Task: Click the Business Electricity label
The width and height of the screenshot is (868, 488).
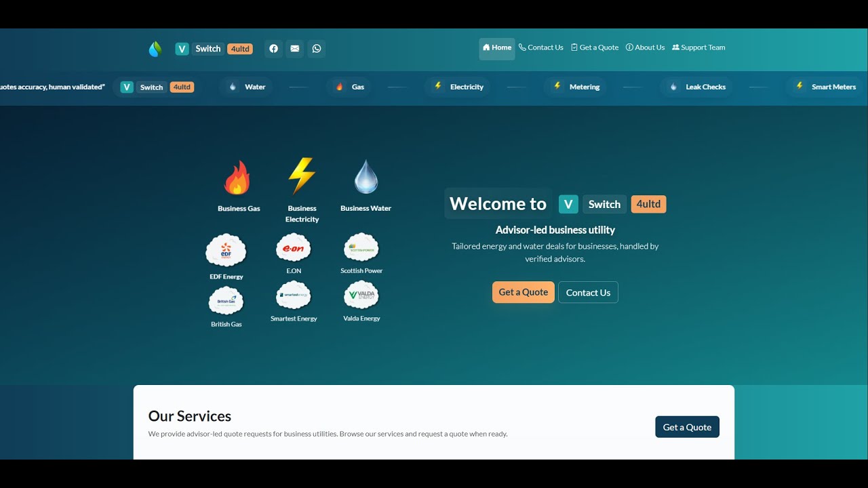Action: (302, 213)
